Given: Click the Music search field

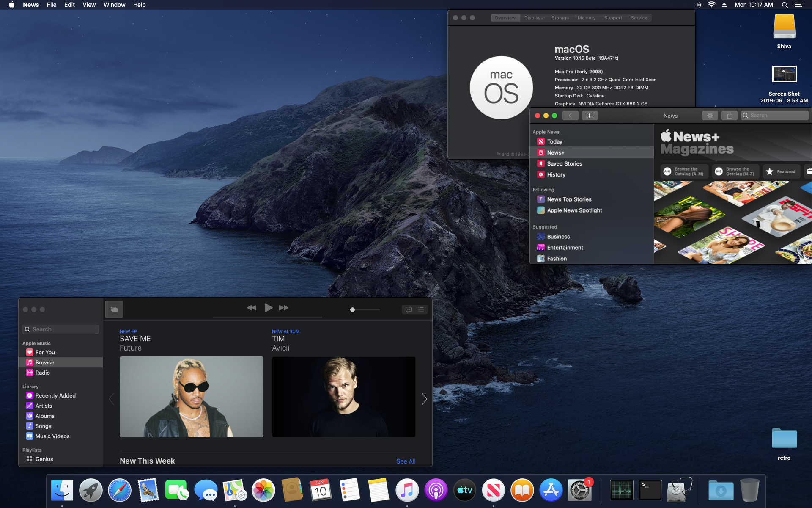Looking at the screenshot, I should tap(60, 329).
